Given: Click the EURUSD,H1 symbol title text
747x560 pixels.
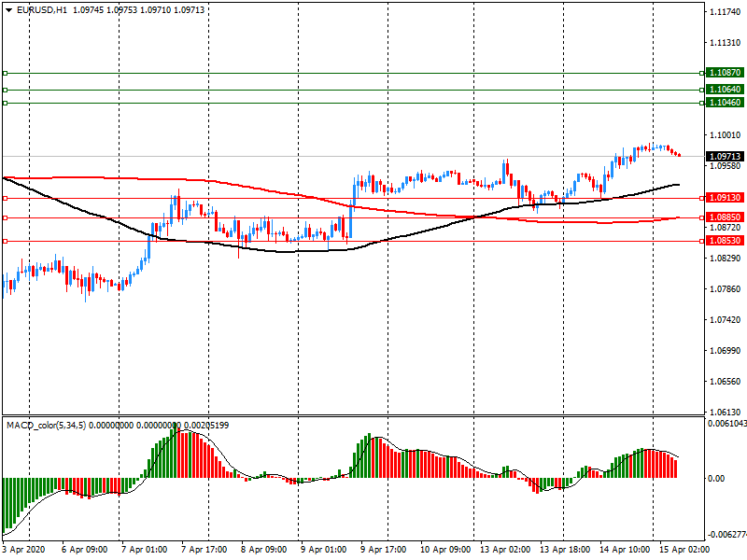Looking at the screenshot, I should 41,9.
